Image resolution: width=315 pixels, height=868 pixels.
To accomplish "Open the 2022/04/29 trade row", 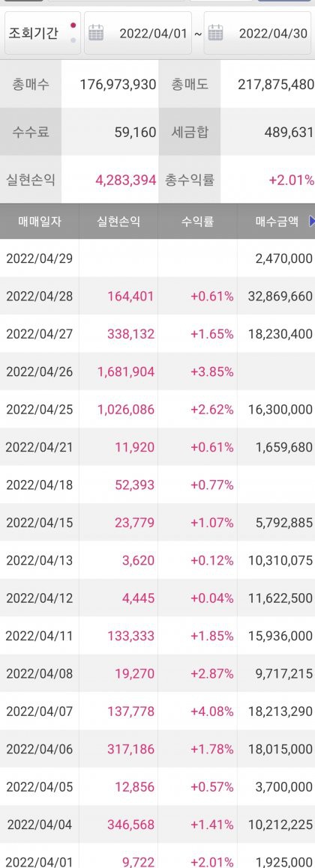I will coord(157,258).
